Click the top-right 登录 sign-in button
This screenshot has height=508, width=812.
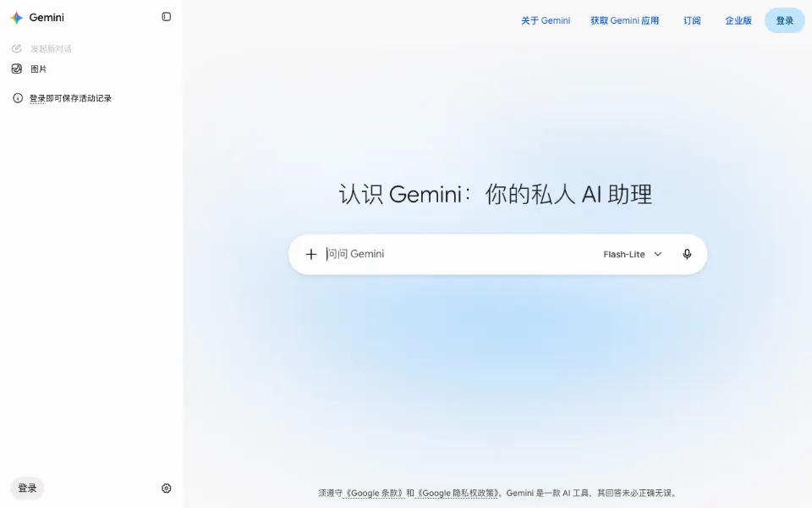coord(785,20)
